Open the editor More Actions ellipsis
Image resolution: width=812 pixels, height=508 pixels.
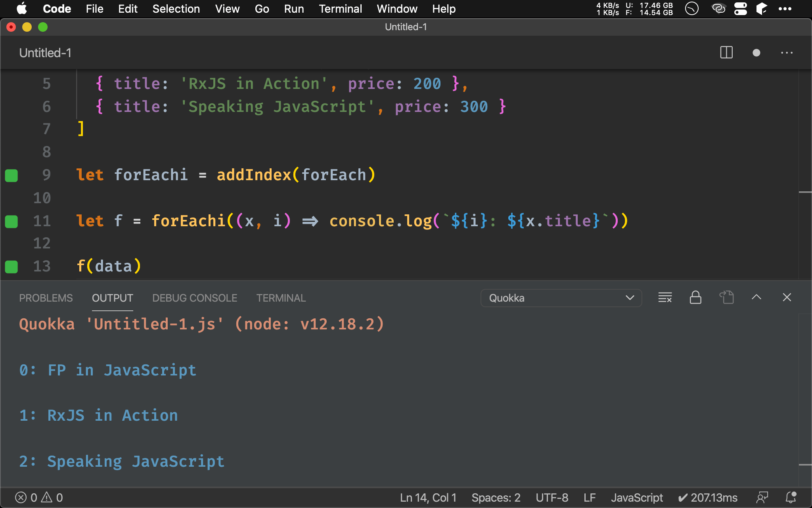pyautogui.click(x=787, y=53)
